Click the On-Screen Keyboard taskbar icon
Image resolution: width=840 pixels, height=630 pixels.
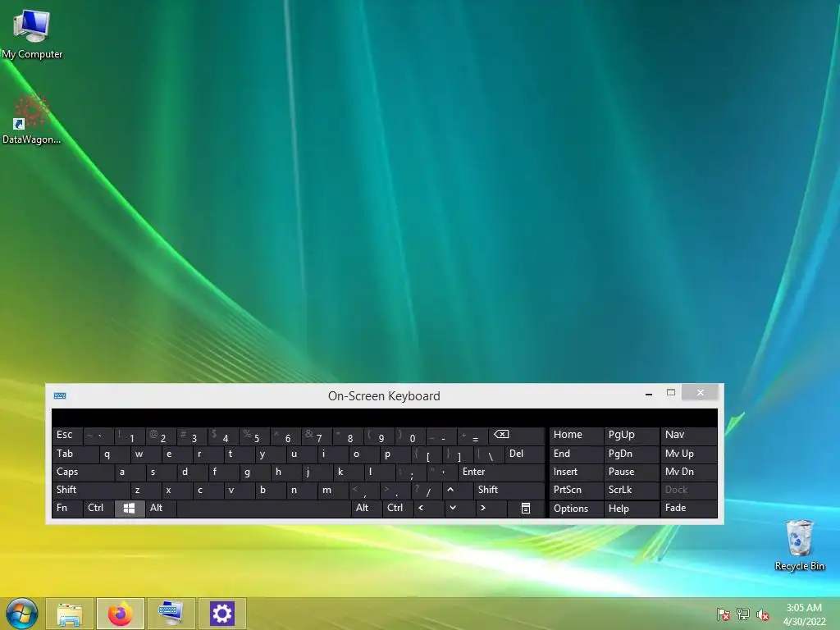click(171, 614)
